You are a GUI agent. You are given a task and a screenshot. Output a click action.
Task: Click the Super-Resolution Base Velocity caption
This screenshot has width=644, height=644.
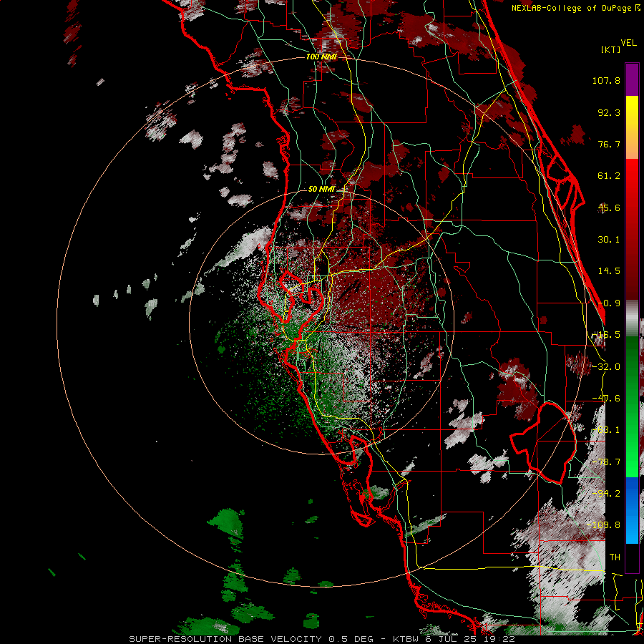[321, 639]
